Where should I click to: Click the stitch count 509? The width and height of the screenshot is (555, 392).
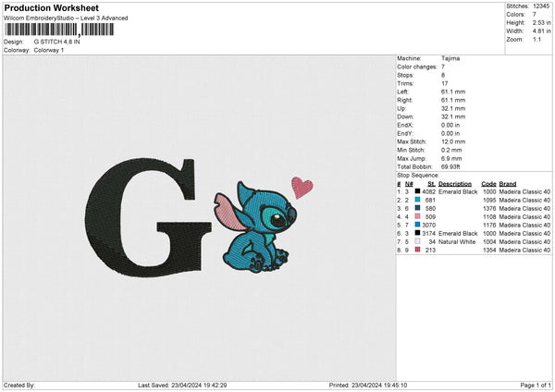[x=430, y=217]
